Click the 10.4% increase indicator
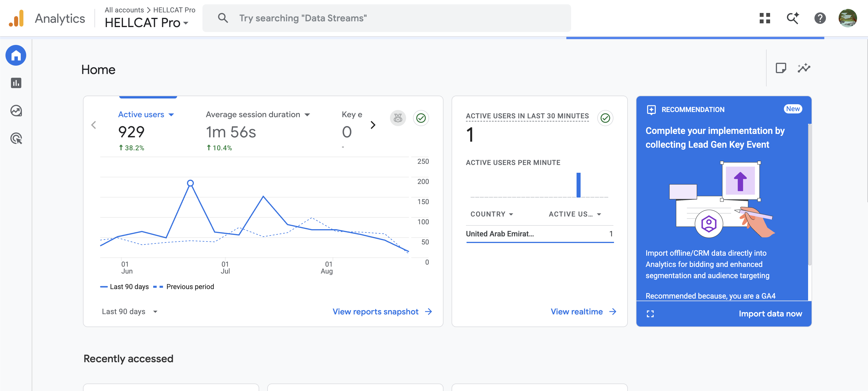 tap(219, 148)
